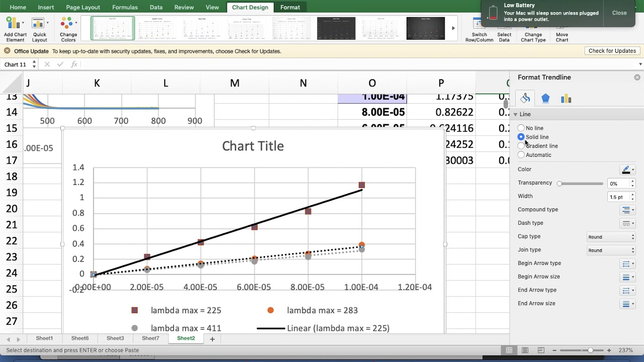Open the Effects pentagon tab icon
644x362 pixels.
coord(545,99)
